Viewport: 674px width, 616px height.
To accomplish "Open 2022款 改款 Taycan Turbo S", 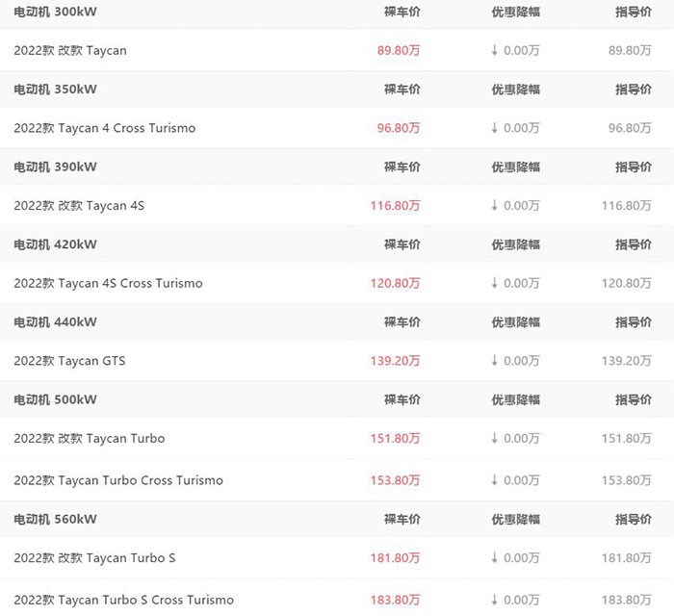I will point(94,558).
